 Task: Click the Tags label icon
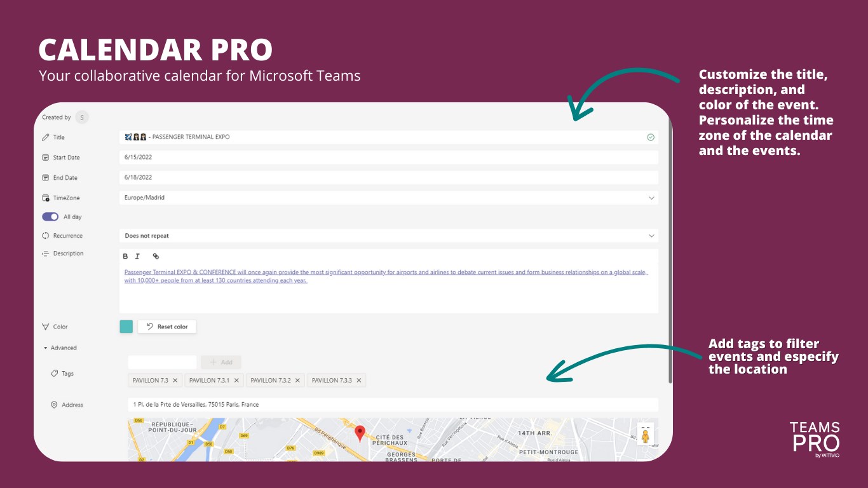[55, 374]
